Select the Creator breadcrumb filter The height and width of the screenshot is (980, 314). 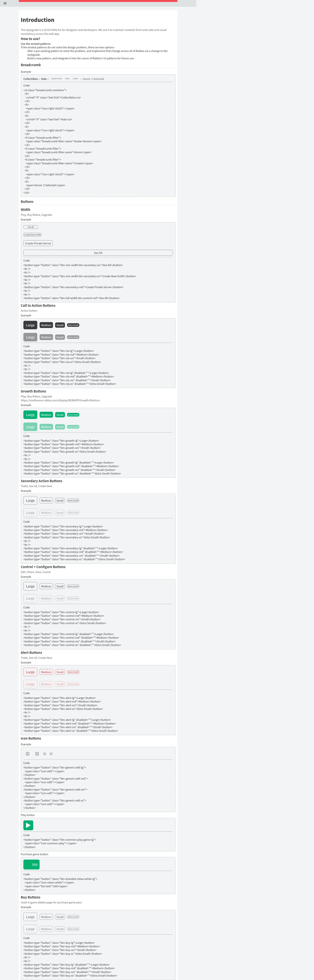tap(75, 79)
